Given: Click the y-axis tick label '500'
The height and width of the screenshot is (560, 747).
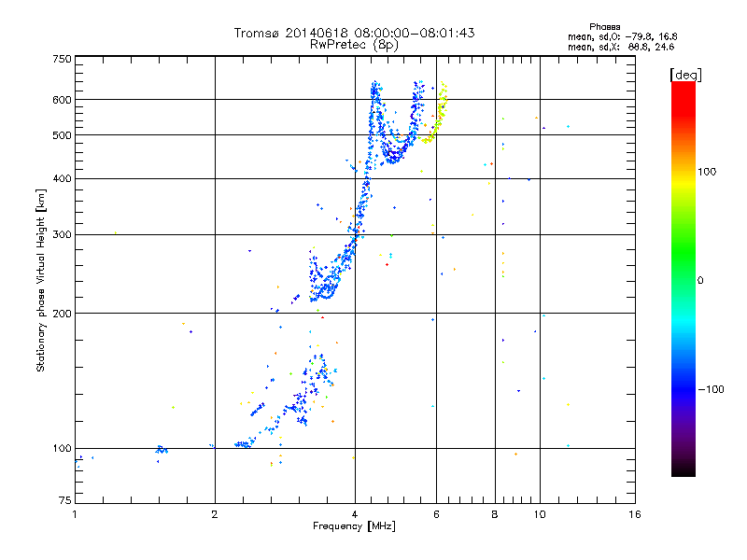Looking at the screenshot, I should click(62, 135).
